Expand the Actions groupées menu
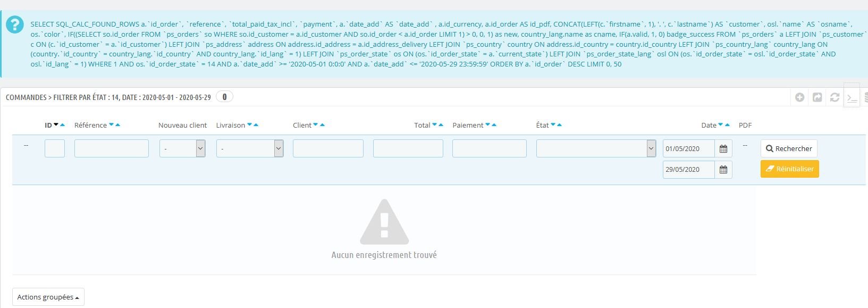Viewport: 868px width, 308px height. 48,297
